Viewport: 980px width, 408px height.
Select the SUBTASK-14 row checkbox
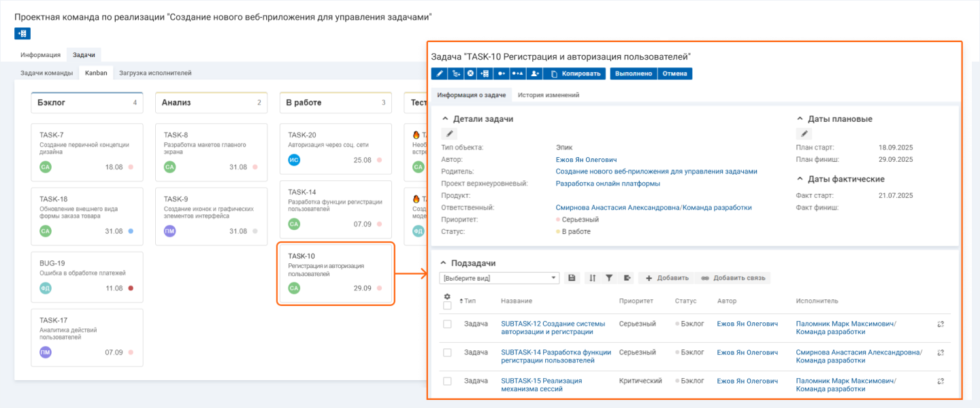pos(447,353)
